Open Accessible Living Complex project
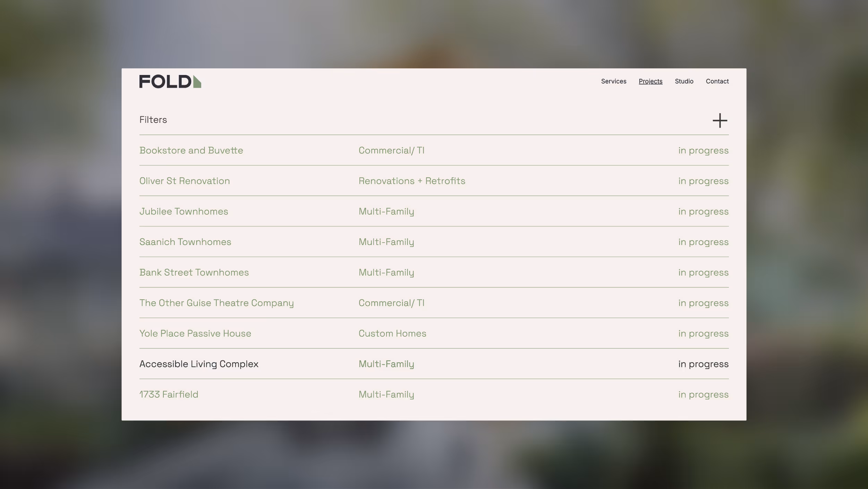Image resolution: width=868 pixels, height=489 pixels. pos(198,364)
